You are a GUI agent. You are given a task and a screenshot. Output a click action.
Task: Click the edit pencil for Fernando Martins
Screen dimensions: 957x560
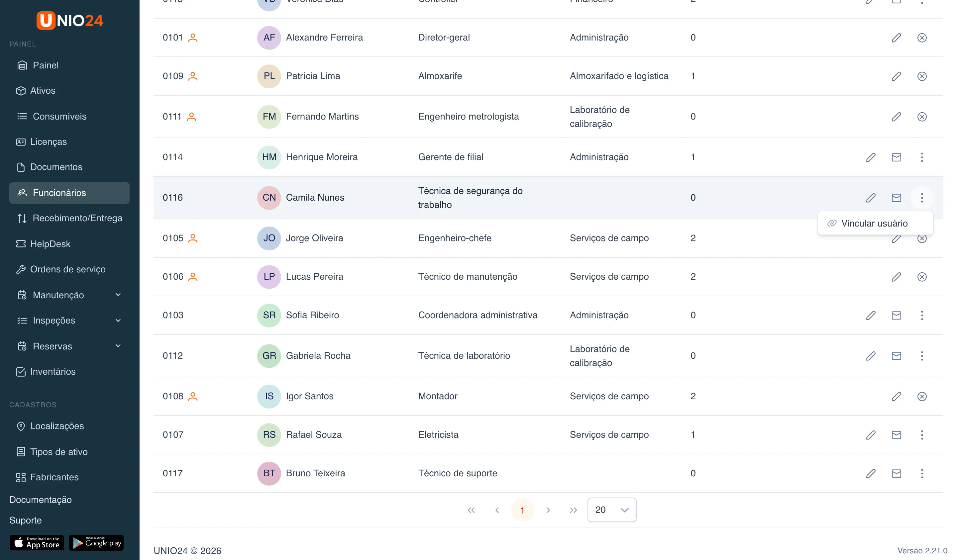(x=896, y=117)
